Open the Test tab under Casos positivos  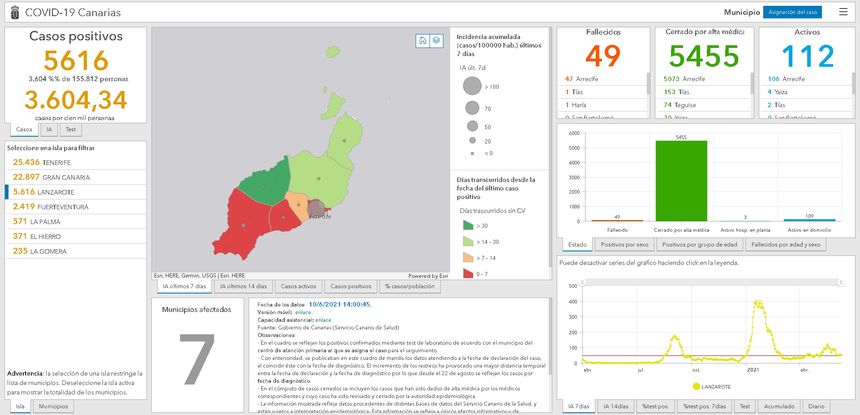pos(70,129)
